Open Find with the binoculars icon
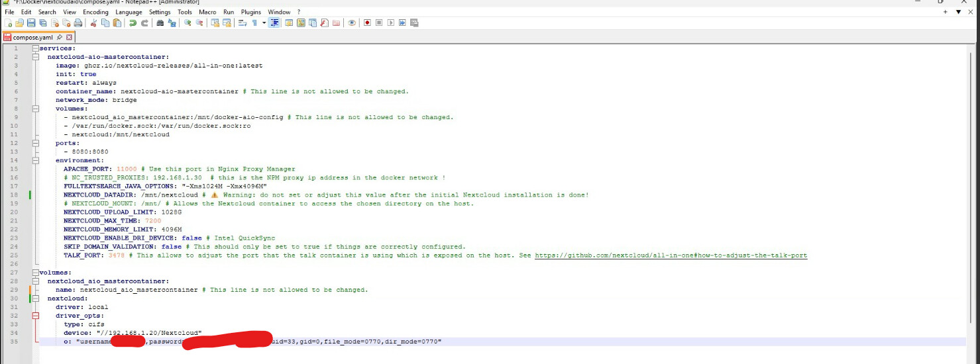This screenshot has width=980, height=364. [x=160, y=23]
